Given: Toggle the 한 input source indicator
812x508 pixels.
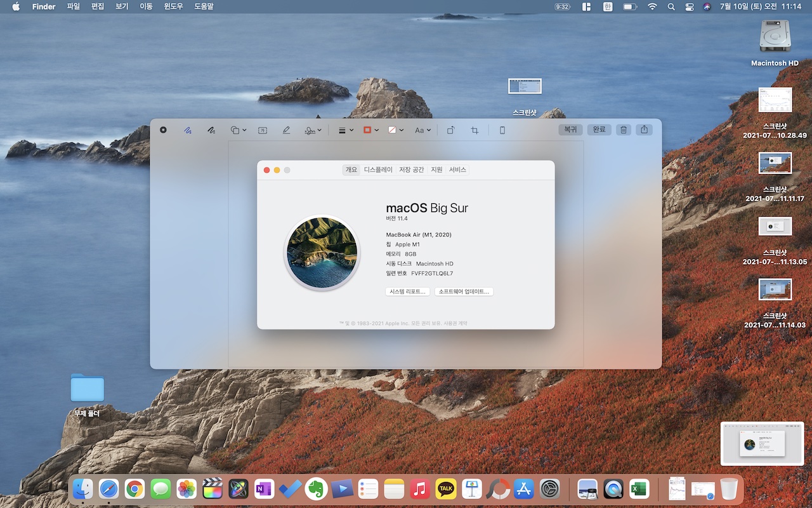Looking at the screenshot, I should [608, 6].
